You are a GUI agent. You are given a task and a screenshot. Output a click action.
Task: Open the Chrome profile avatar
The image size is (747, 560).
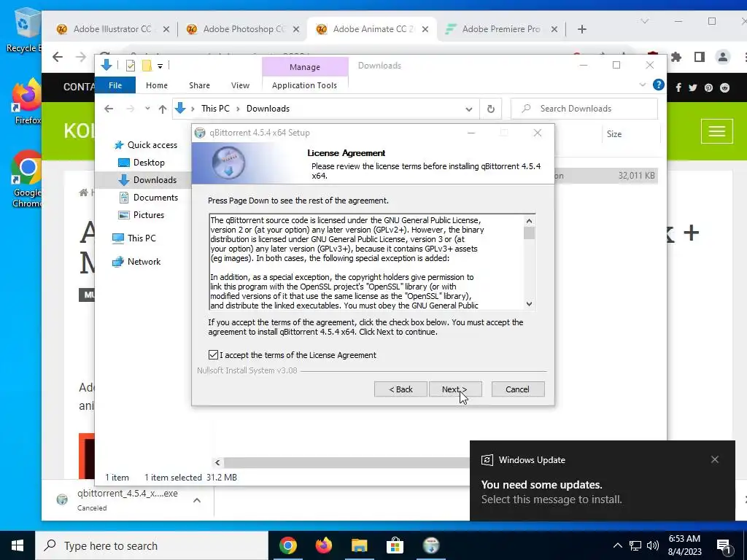pos(723,57)
